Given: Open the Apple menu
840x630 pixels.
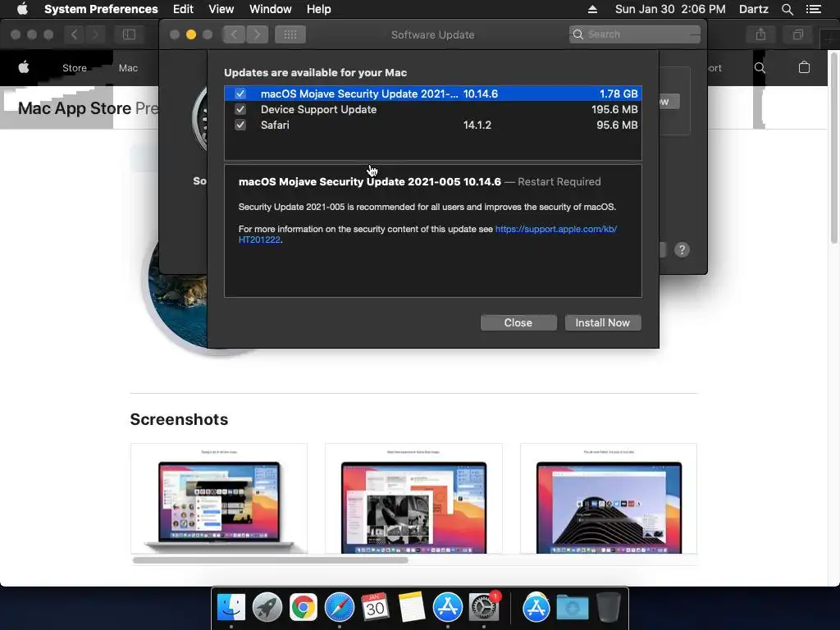Looking at the screenshot, I should click(22, 9).
